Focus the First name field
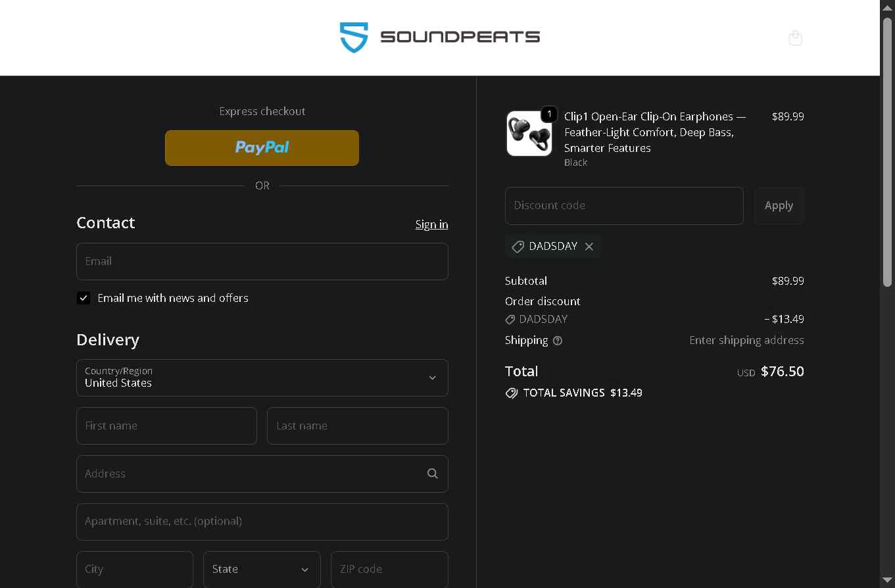The width and height of the screenshot is (895, 588). [166, 426]
